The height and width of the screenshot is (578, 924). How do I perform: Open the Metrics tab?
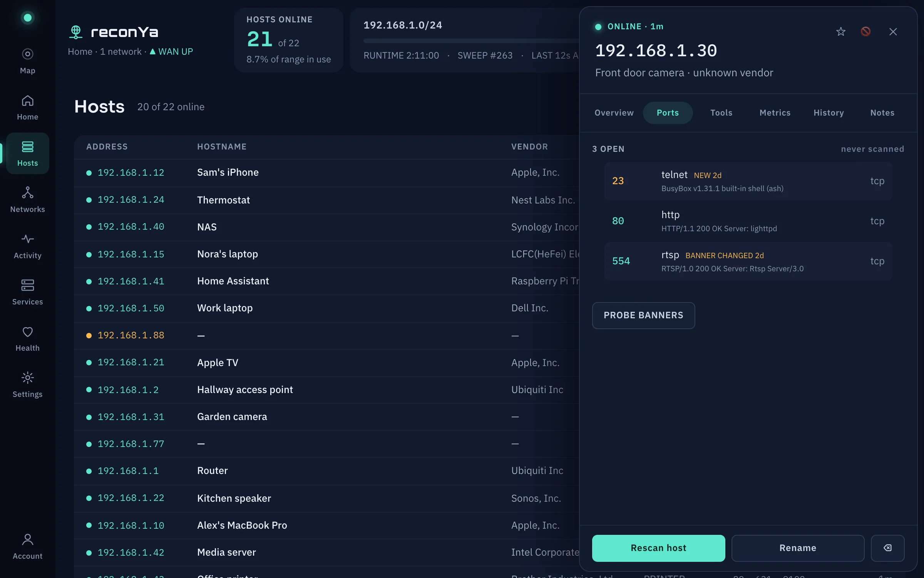pos(775,113)
